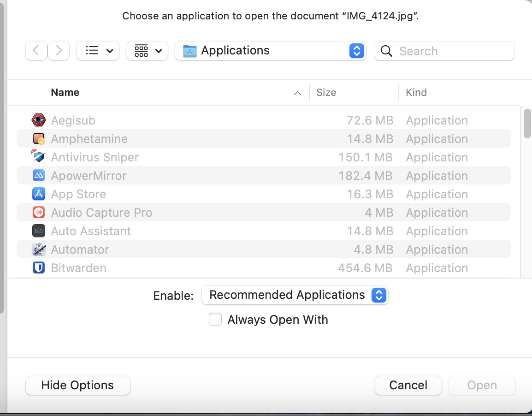This screenshot has width=532, height=416.
Task: Select the Amphetamine app icon
Action: 39,139
